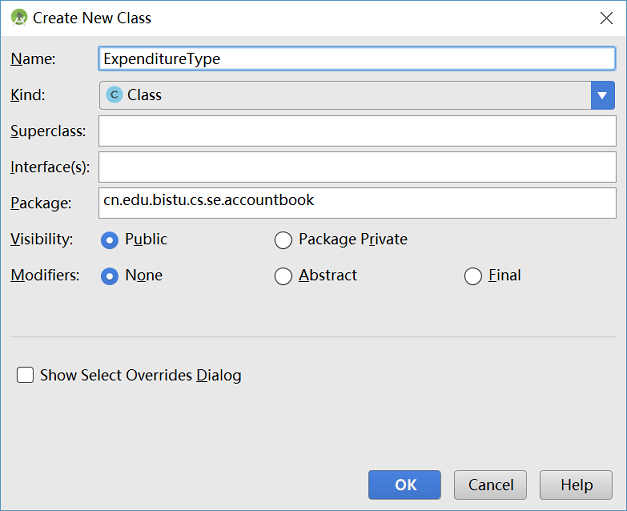Viewport: 627px width, 511px height.
Task: Focus the Superclass input field
Action: pos(357,131)
